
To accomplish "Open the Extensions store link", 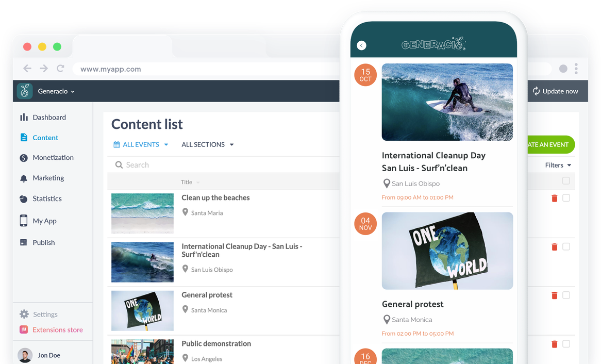I will pos(57,330).
